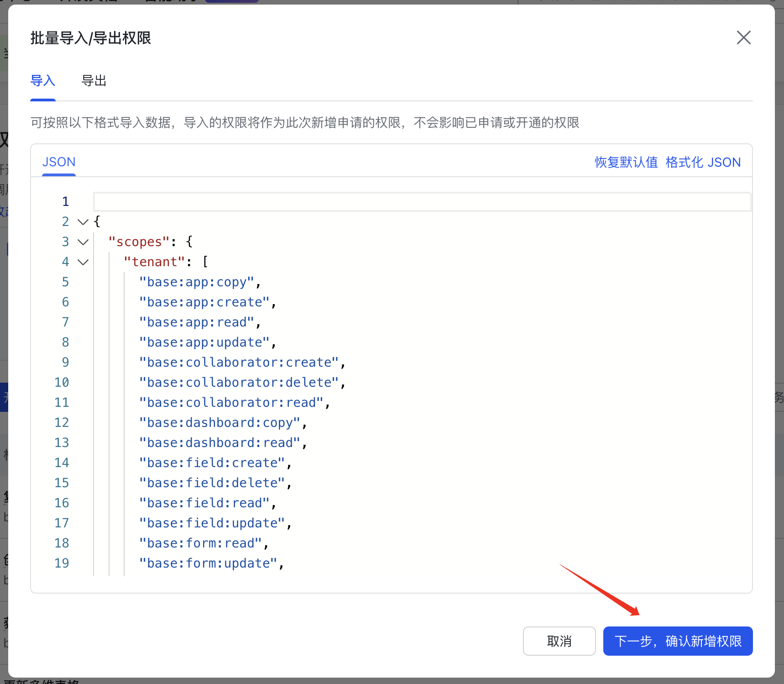Collapse the root JSON object on line 2
Viewport: 784px width, 684px height.
click(x=83, y=221)
